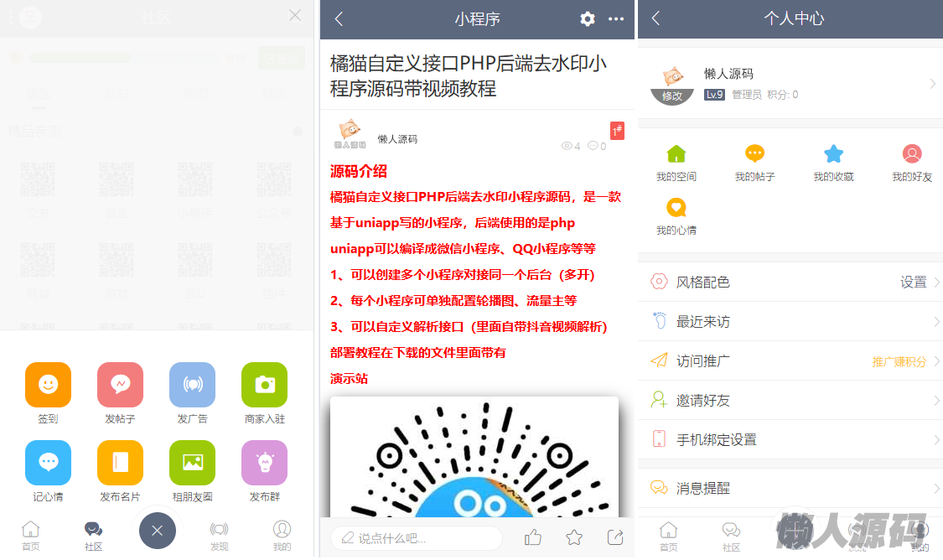Favorite the post with star icon
The width and height of the screenshot is (943, 560).
click(574, 537)
